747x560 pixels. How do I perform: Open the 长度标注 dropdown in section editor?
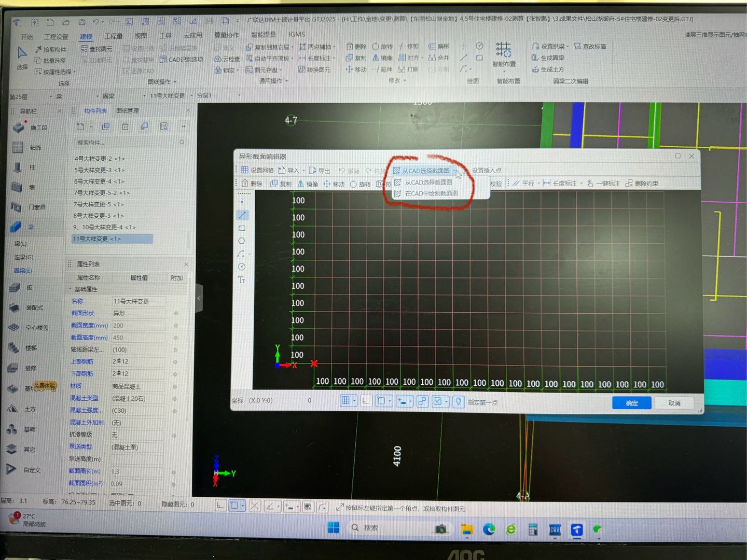click(582, 184)
